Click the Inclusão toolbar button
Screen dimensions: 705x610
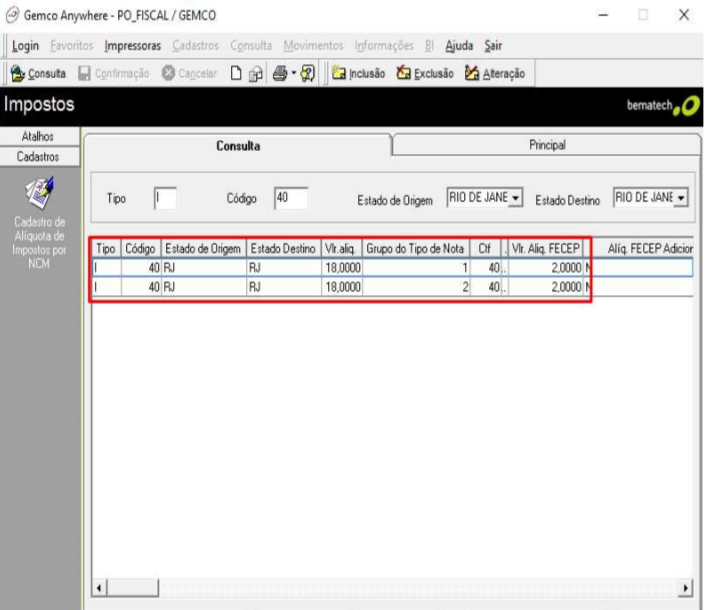pos(358,73)
